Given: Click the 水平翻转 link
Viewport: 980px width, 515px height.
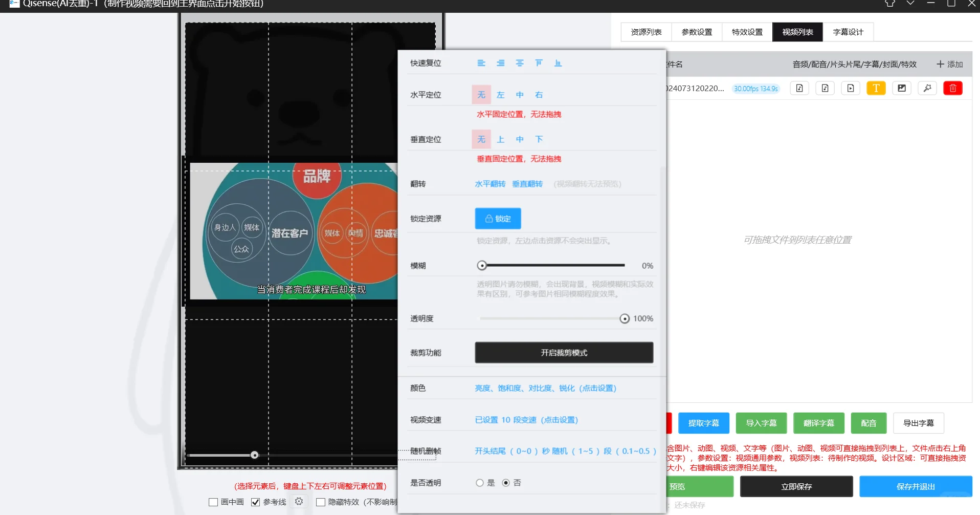Looking at the screenshot, I should (490, 184).
